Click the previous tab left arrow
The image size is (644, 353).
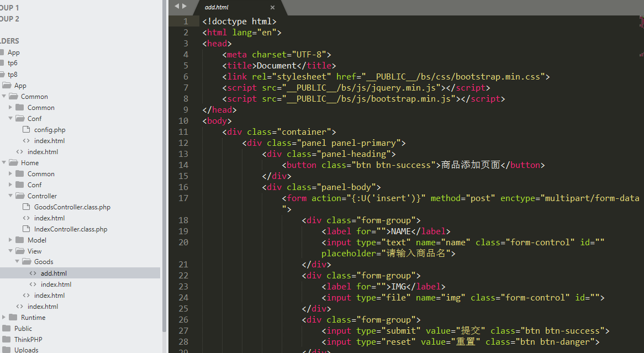point(177,6)
